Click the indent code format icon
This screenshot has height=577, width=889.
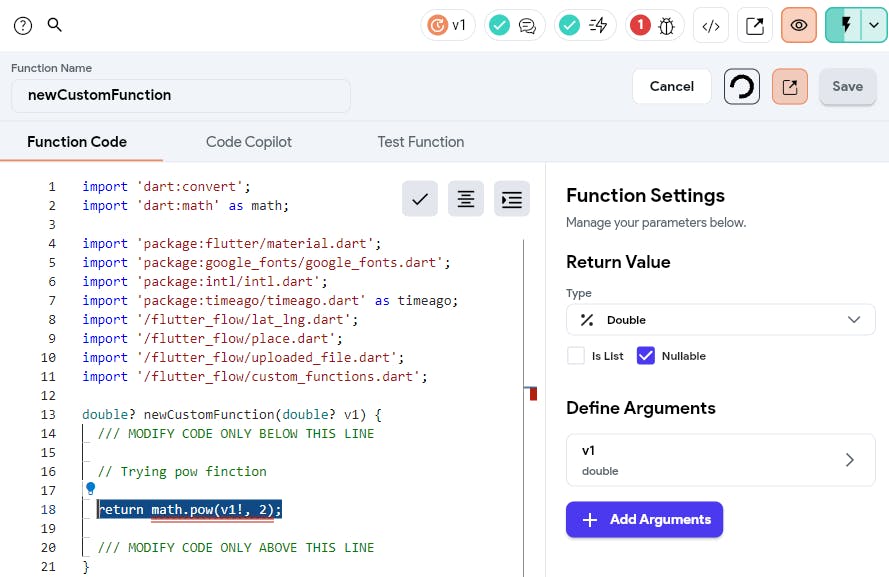(512, 199)
